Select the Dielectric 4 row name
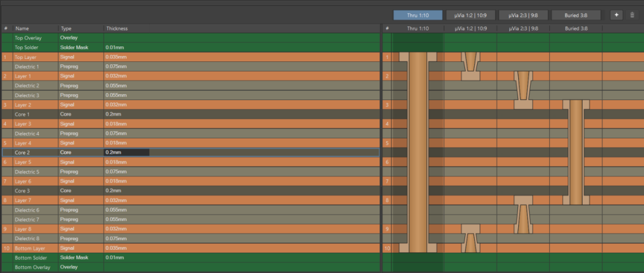This screenshot has width=644, height=273. tap(27, 134)
